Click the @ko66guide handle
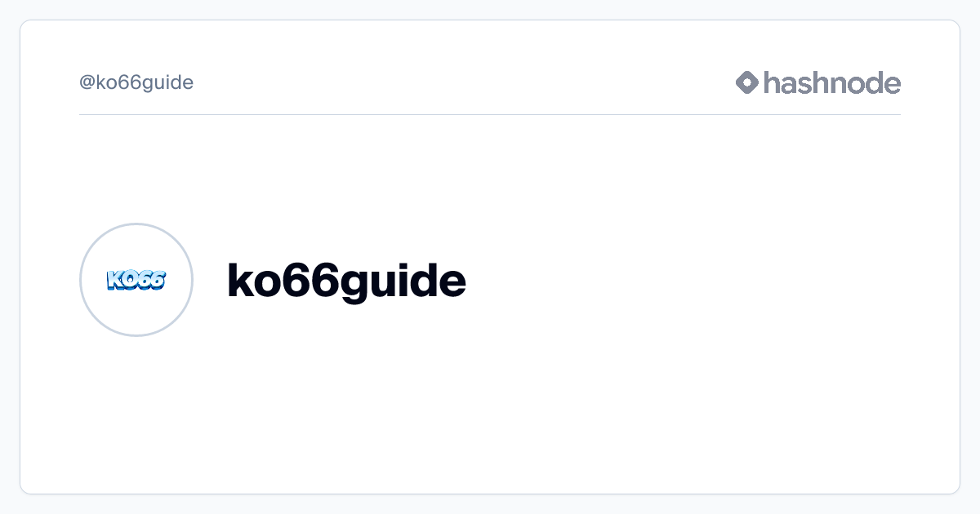The height and width of the screenshot is (514, 980). [136, 82]
